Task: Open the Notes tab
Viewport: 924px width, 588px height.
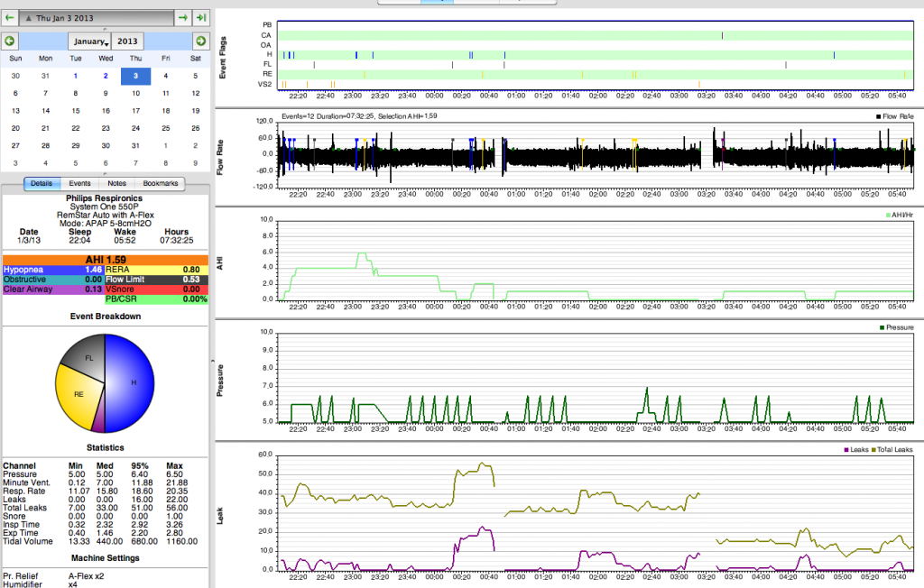Action: pos(116,183)
